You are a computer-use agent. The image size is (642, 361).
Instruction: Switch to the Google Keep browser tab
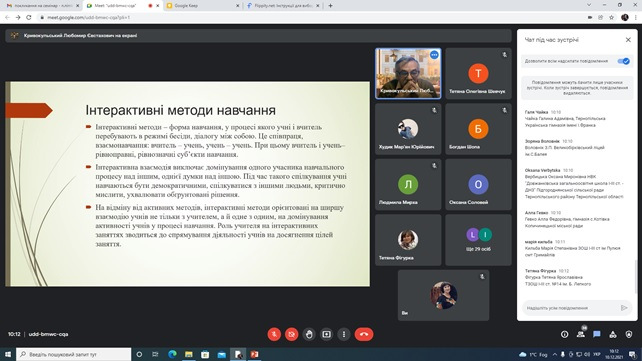click(x=203, y=6)
